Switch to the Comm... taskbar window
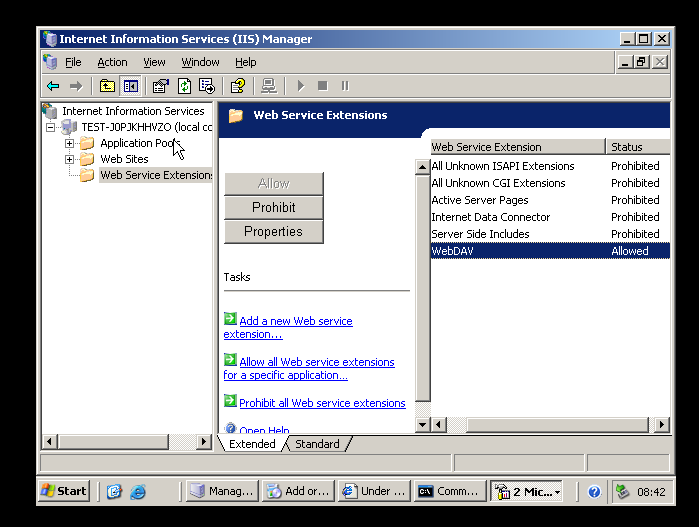The height and width of the screenshot is (527, 699). pyautogui.click(x=449, y=491)
